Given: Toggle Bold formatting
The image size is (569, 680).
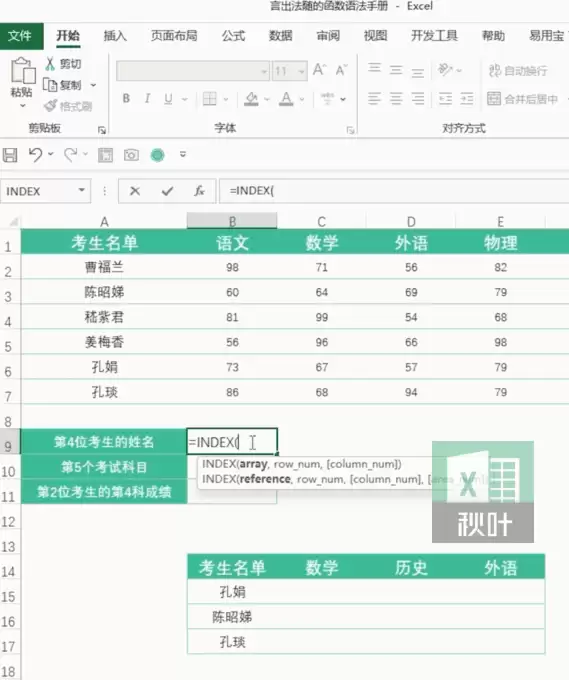Looking at the screenshot, I should (x=126, y=99).
